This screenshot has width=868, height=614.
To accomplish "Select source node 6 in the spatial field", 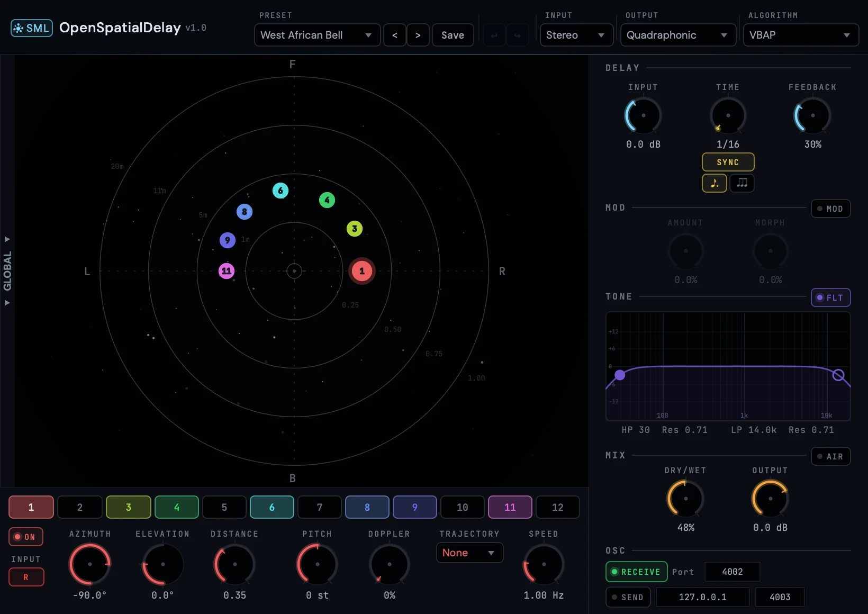I will (x=281, y=191).
